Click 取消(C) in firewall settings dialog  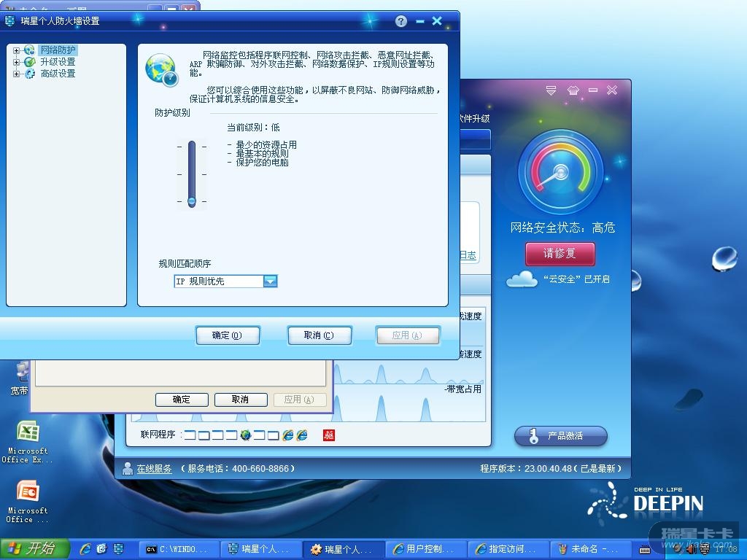[320, 335]
